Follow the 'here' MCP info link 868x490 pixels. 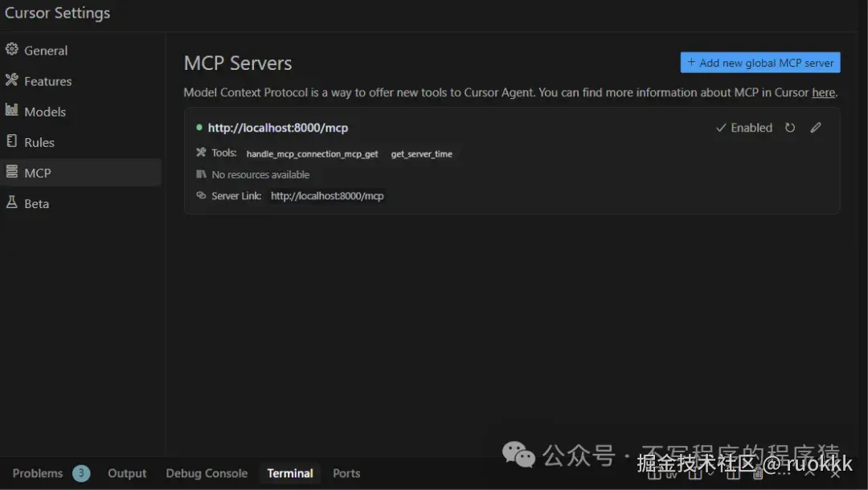coord(823,93)
